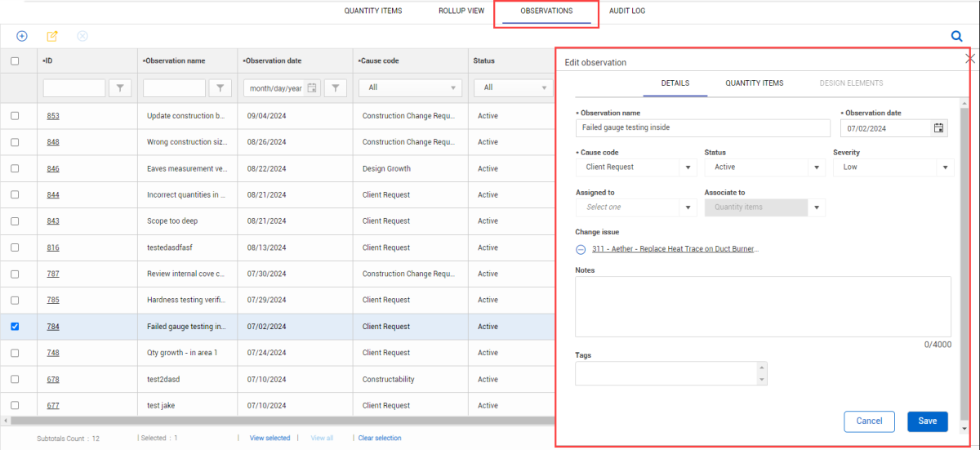The height and width of the screenshot is (450, 980).
Task: Click filter icon for Observation name column
Action: tap(220, 88)
